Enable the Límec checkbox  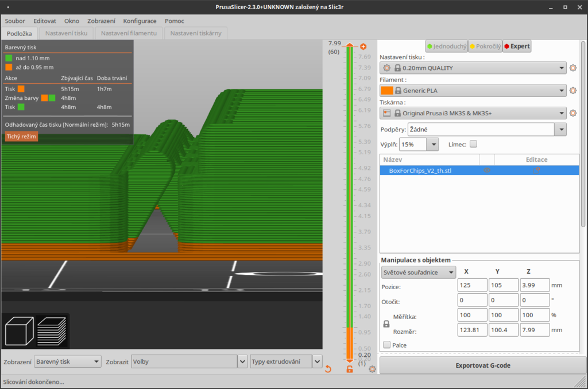tap(473, 144)
